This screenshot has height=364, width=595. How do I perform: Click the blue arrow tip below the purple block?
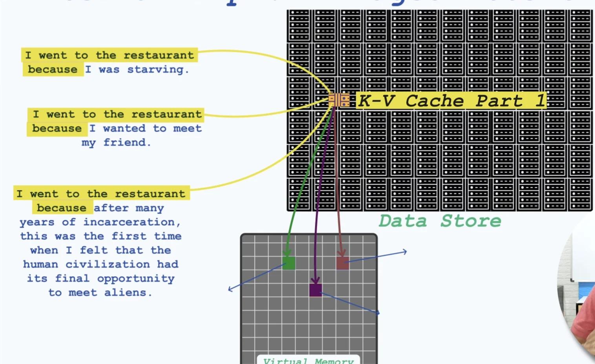click(x=378, y=313)
